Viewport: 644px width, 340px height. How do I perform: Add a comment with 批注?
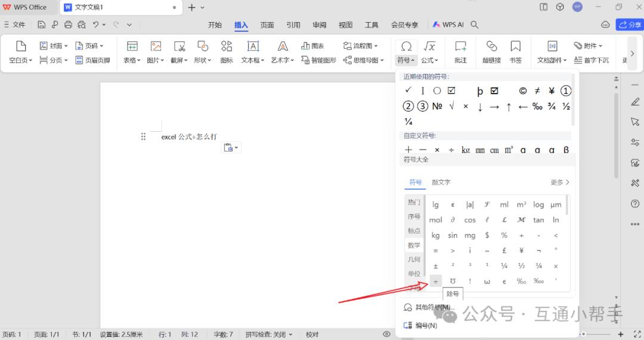[x=460, y=52]
